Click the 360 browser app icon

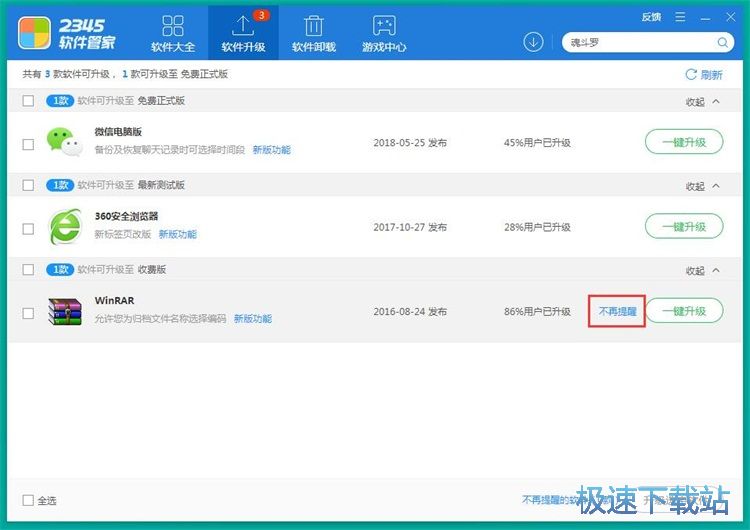65,227
